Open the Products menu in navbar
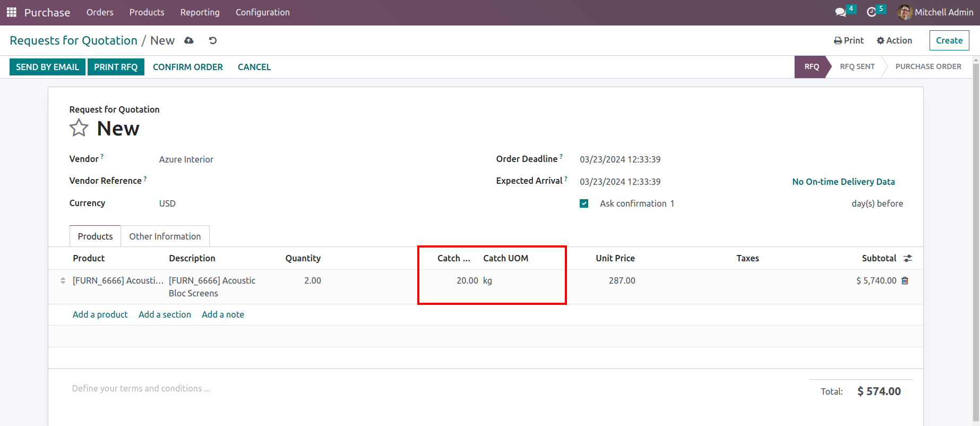This screenshot has height=426, width=980. pyautogui.click(x=147, y=12)
